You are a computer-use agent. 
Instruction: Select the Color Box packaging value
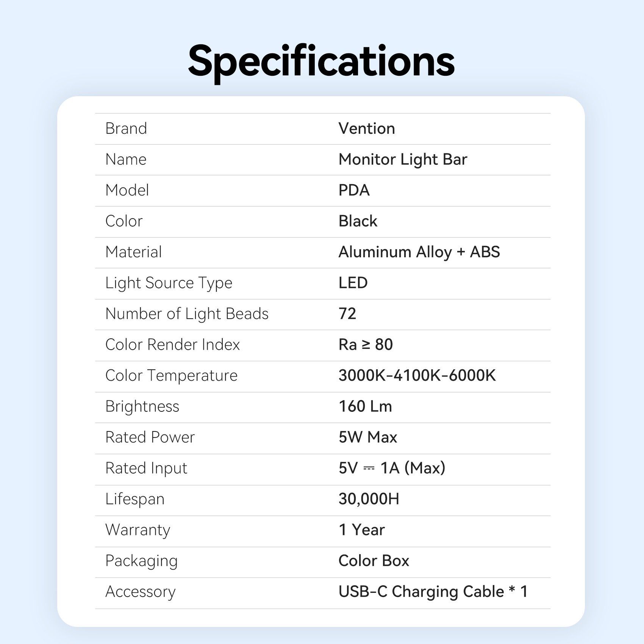[x=374, y=561]
